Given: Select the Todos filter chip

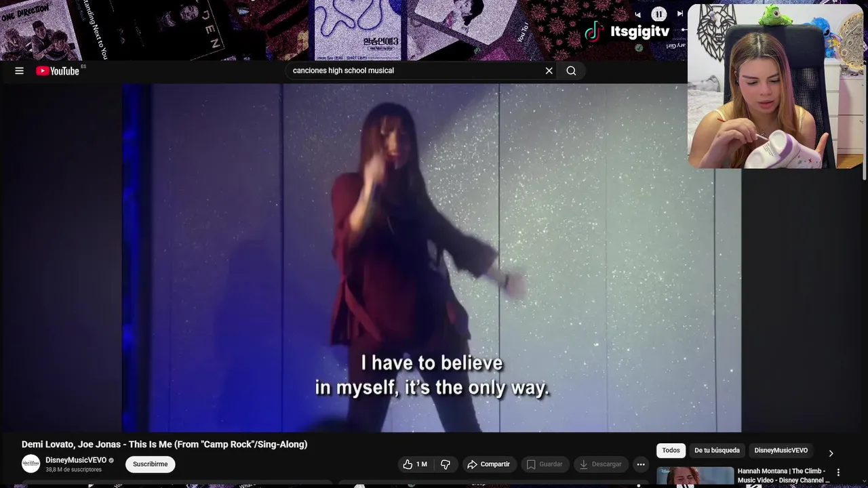Looking at the screenshot, I should click(671, 451).
